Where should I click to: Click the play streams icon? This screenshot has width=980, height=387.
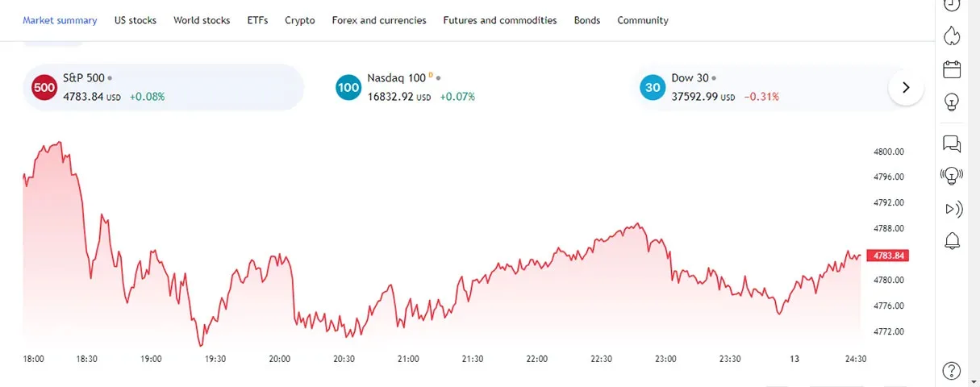953,209
